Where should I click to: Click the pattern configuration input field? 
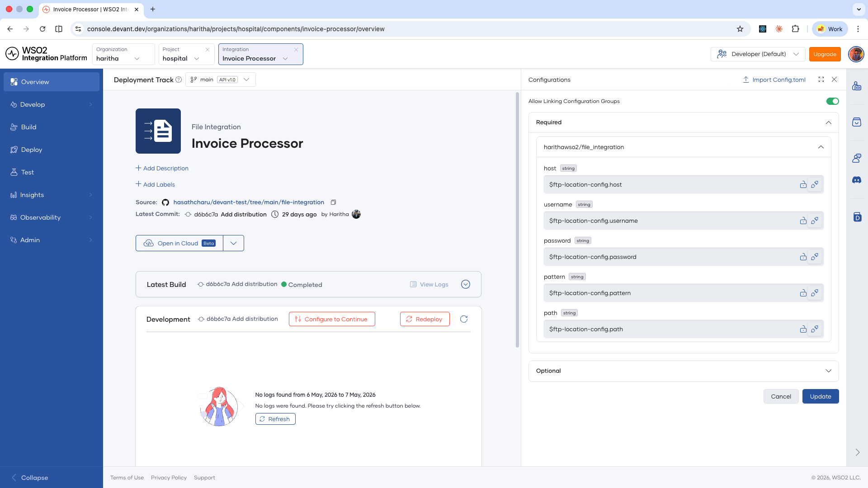671,293
